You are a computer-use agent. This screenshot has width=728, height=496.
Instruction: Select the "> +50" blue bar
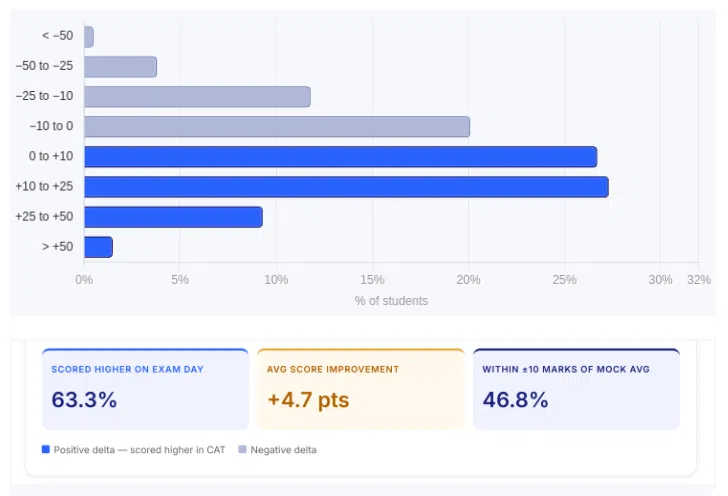(x=98, y=247)
